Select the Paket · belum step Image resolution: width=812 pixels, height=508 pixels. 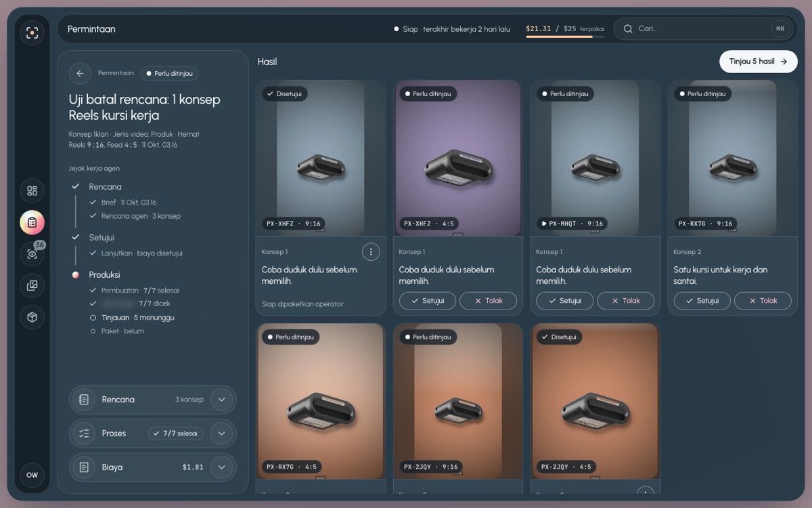click(x=122, y=331)
